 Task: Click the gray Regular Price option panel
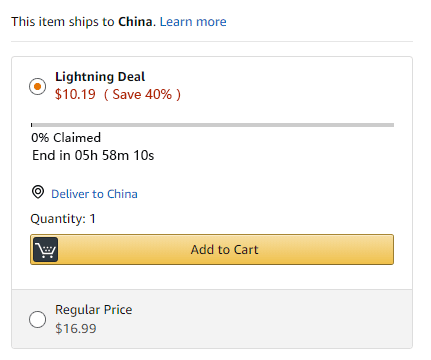[212, 319]
